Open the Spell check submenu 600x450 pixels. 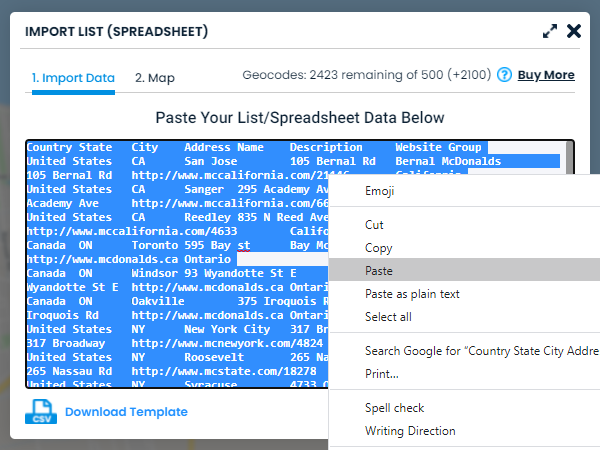pos(394,408)
